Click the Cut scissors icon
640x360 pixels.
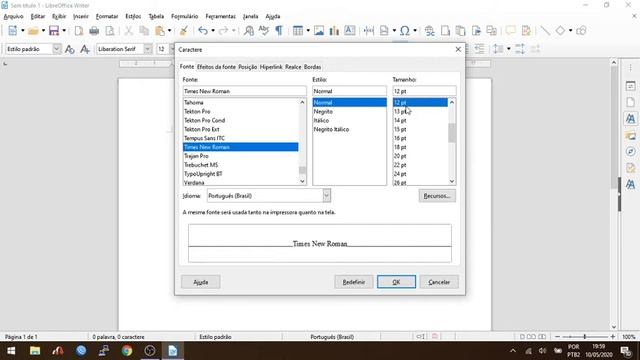[x=129, y=31]
